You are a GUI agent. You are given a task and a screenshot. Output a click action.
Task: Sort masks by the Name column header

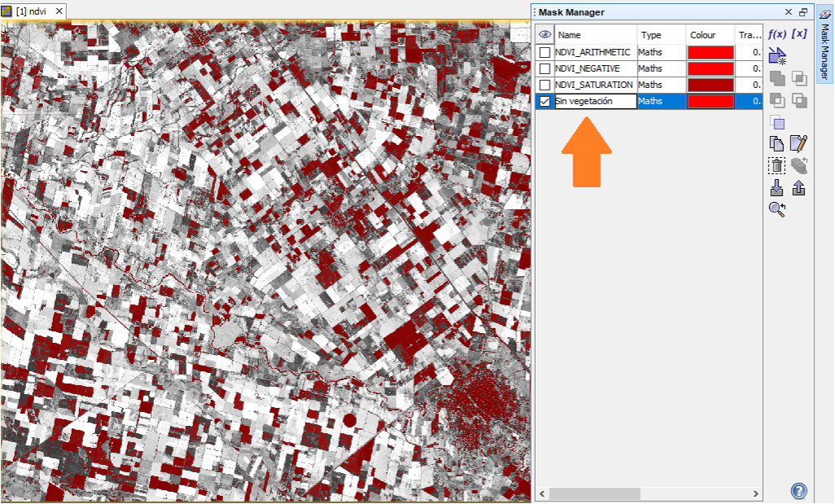click(595, 34)
